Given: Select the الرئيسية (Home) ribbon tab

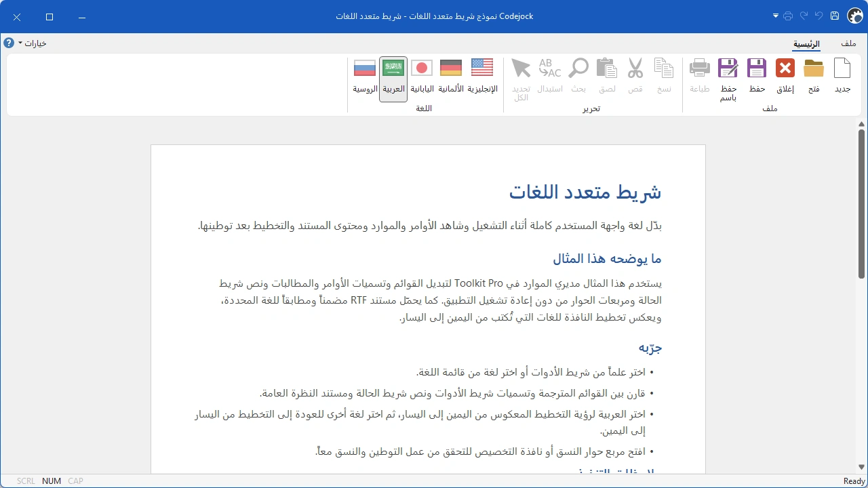Looking at the screenshot, I should click(x=807, y=44).
